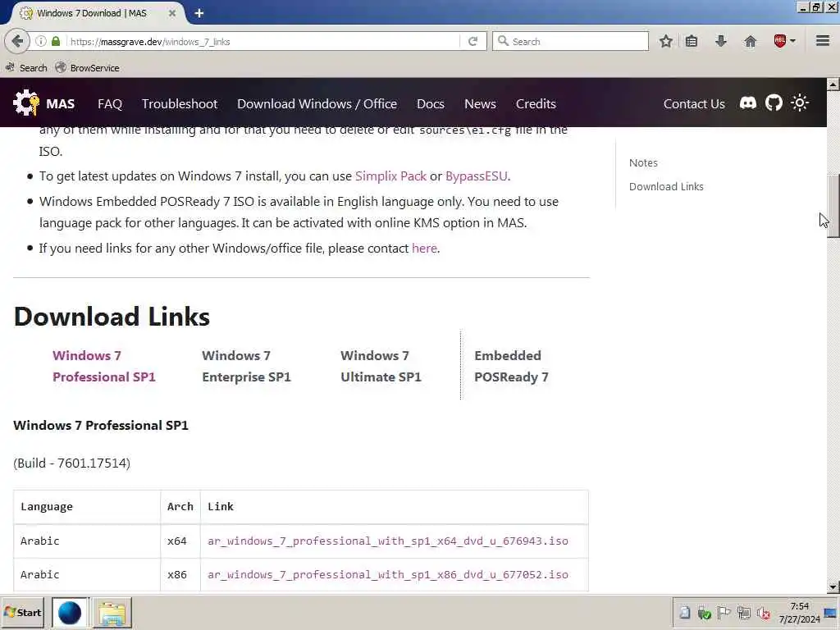840x630 pixels.
Task: Open a new browser tab
Action: click(199, 13)
